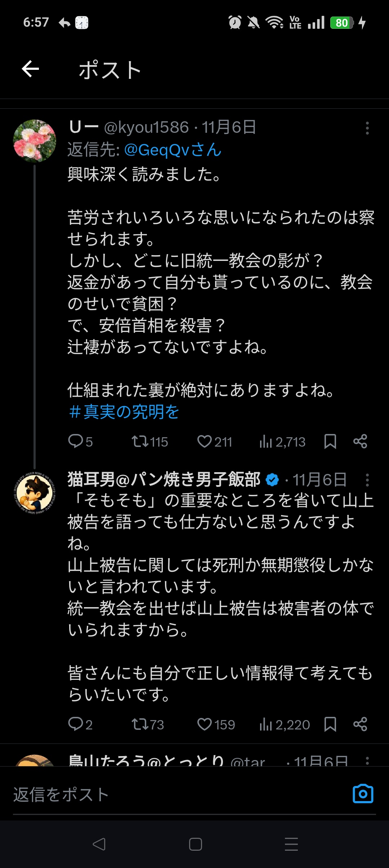Open three-dot menu on Uー's post

tap(367, 128)
